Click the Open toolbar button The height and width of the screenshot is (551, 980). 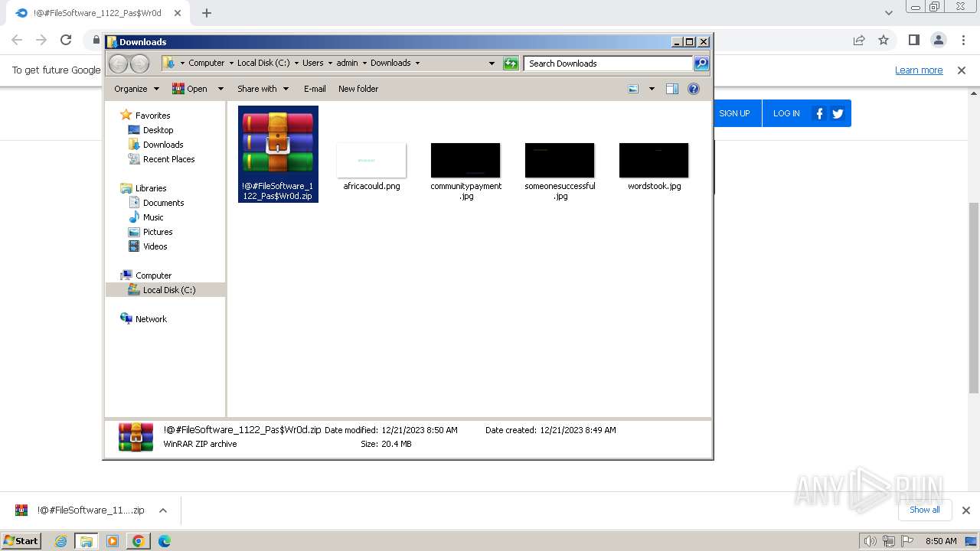(191, 89)
